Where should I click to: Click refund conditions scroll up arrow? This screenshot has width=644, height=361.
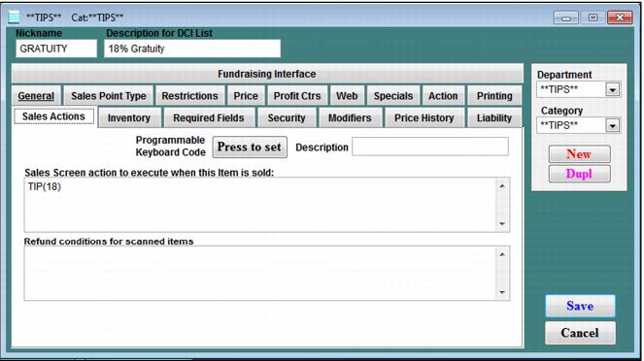pos(502,254)
